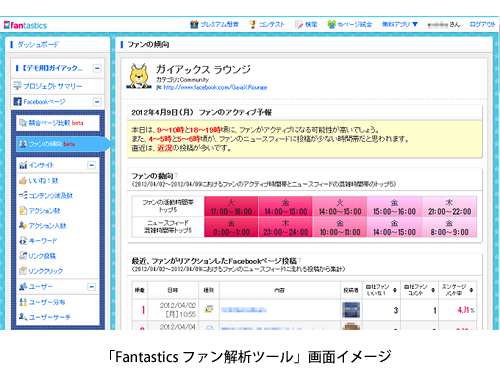The height and width of the screenshot is (376, 500).
Task: Open 競合ページ比較 beta comparison page
Action: coord(58,123)
